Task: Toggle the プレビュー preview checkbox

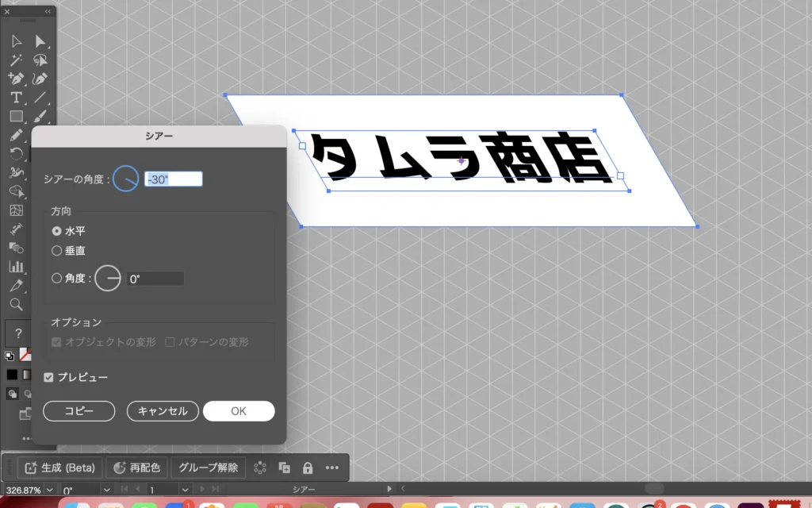Action: point(49,377)
